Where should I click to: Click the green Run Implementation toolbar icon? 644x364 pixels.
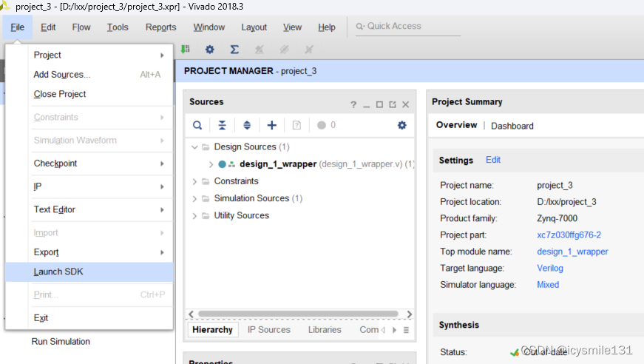(186, 50)
